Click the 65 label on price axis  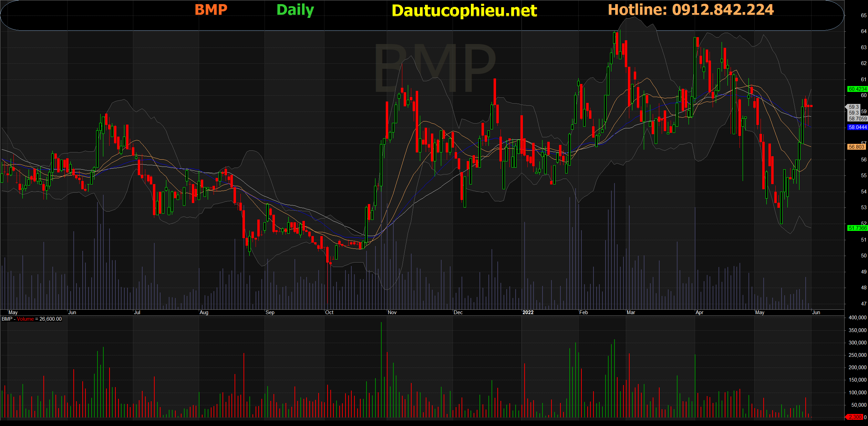864,15
